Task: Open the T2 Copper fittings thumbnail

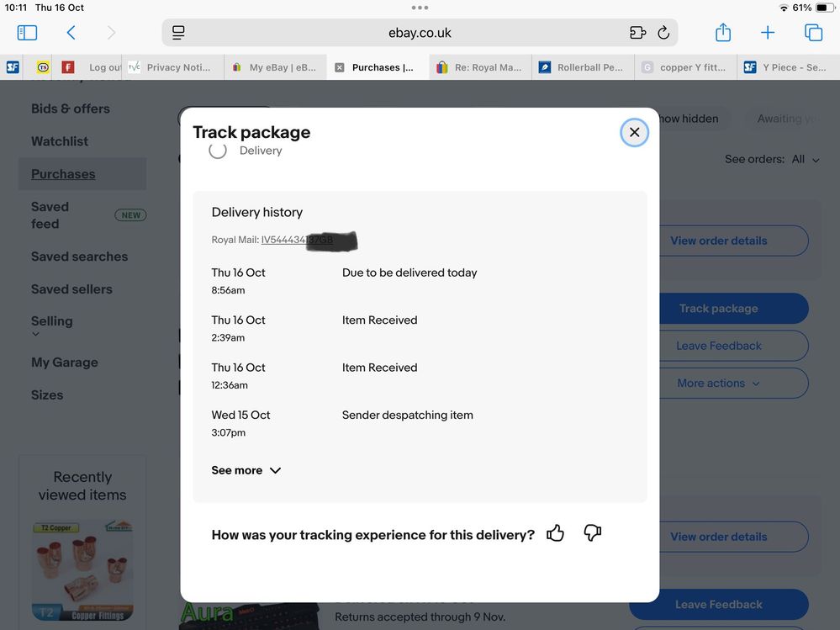Action: coord(82,569)
